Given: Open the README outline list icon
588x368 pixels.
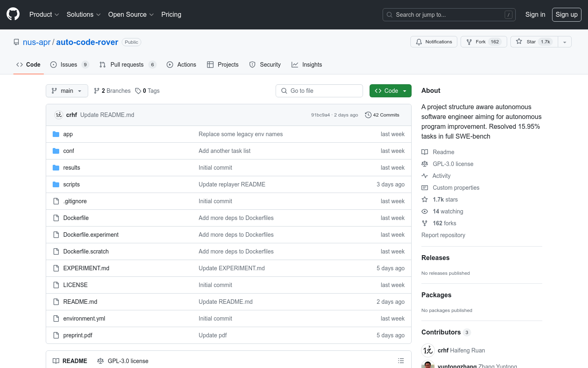Looking at the screenshot, I should (x=401, y=361).
